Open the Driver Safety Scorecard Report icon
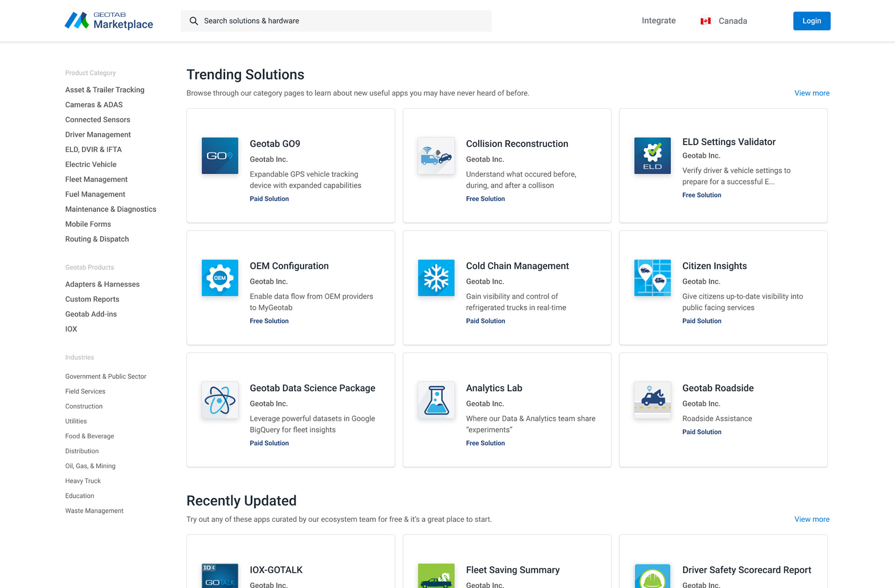 tap(652, 576)
